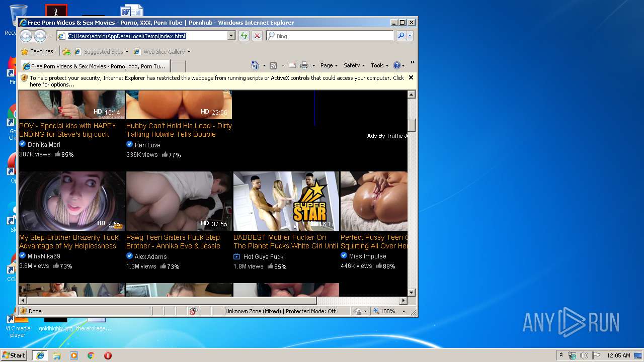Screen dimensions: 644x362
Task: Print page using printer icon
Action: coord(304,65)
